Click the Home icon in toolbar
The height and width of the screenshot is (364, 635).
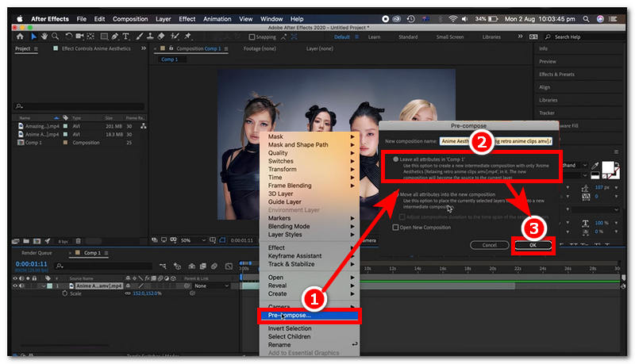click(x=21, y=36)
